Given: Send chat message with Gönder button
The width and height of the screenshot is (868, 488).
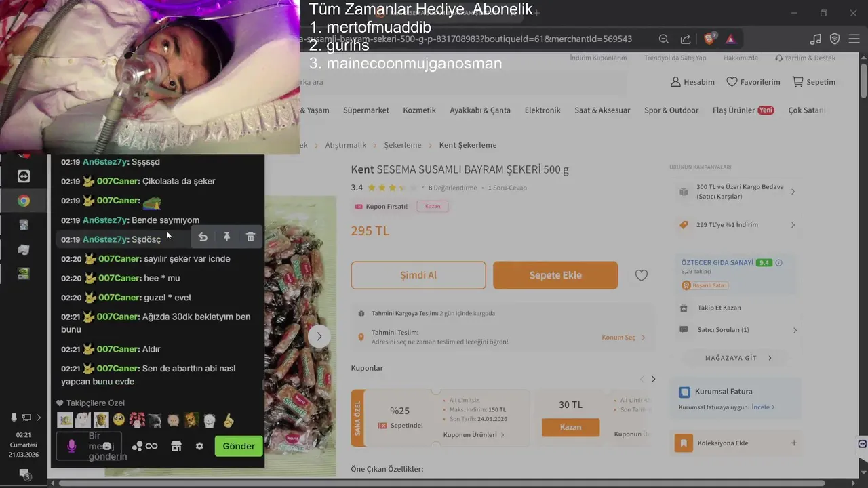Looking at the screenshot, I should 239,446.
